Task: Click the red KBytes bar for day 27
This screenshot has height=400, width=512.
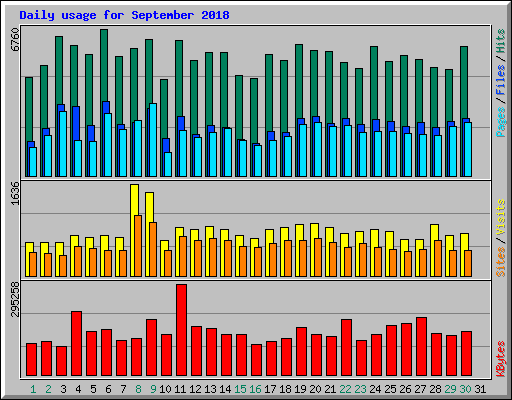Action: coord(422,347)
